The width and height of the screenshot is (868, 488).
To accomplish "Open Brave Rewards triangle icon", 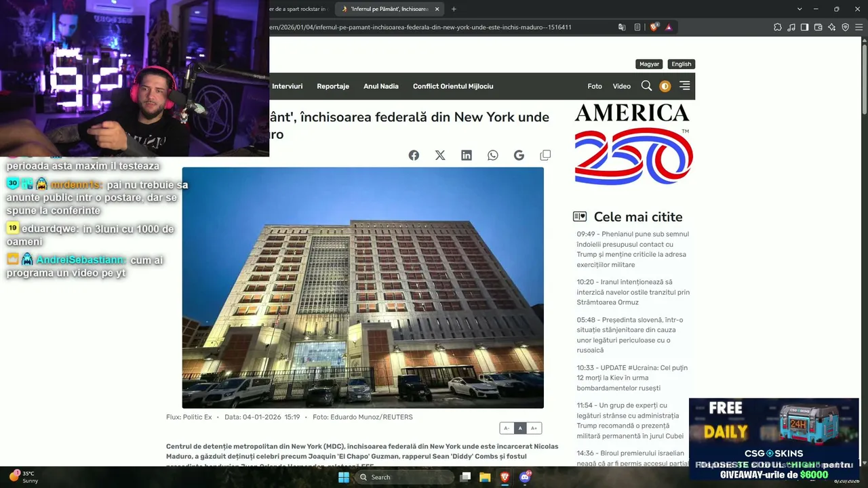I will (669, 27).
